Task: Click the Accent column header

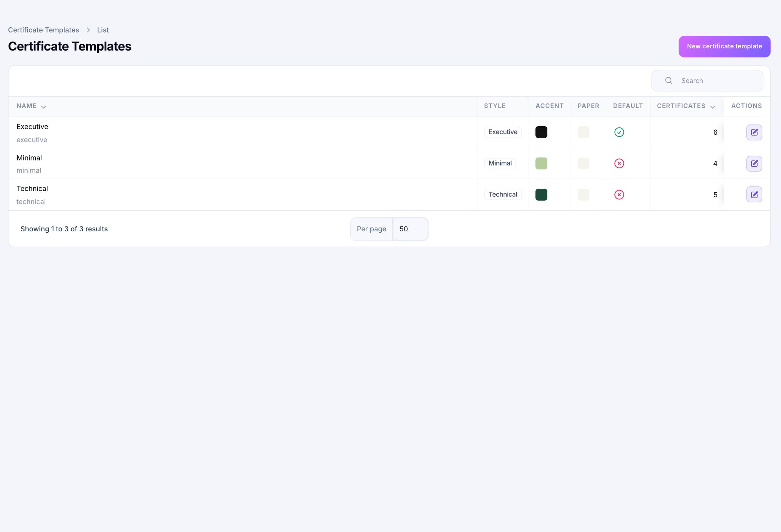Action: pos(549,106)
